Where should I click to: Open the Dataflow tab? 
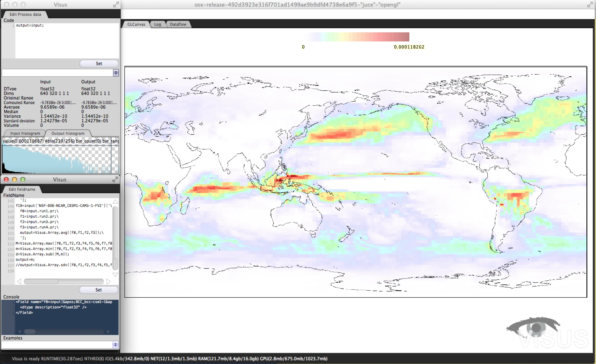click(178, 24)
